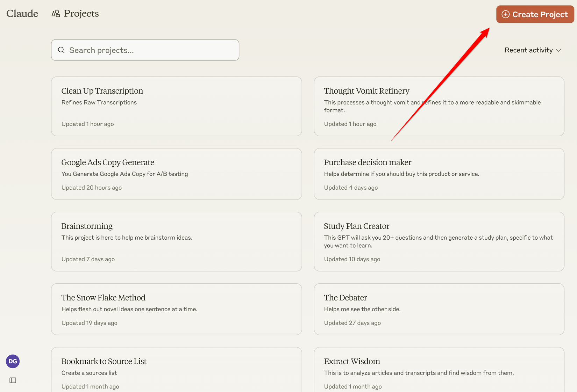
Task: Open the Study Plan Creator project
Action: pos(439,241)
